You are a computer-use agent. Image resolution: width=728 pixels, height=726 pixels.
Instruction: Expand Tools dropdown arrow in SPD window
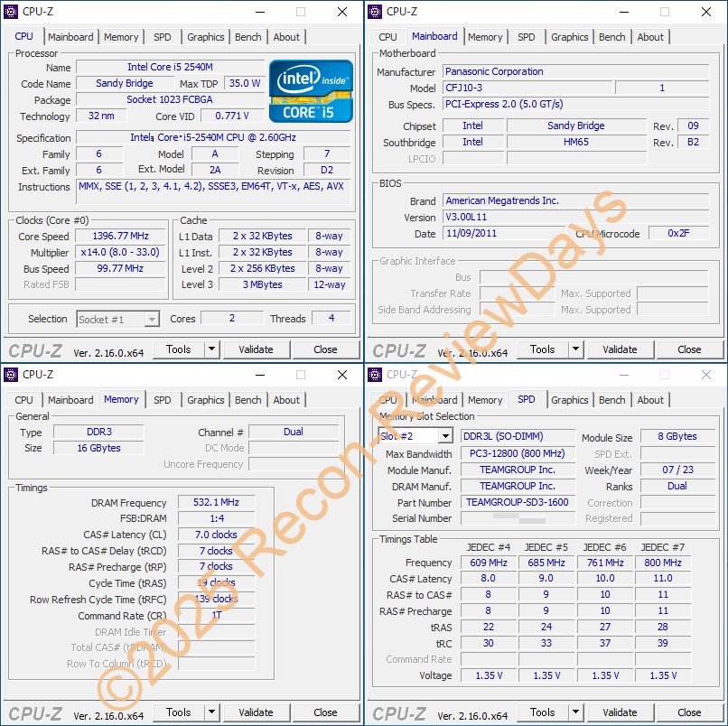pos(575,712)
